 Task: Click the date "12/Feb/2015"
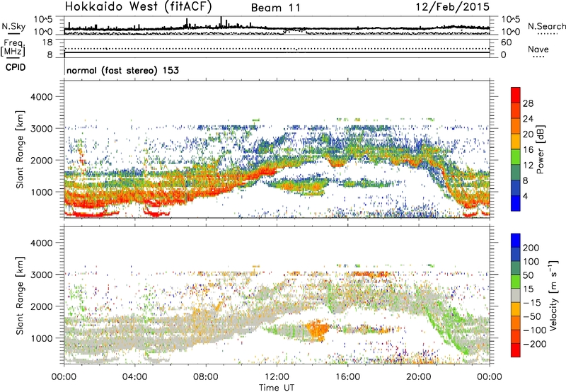point(453,7)
